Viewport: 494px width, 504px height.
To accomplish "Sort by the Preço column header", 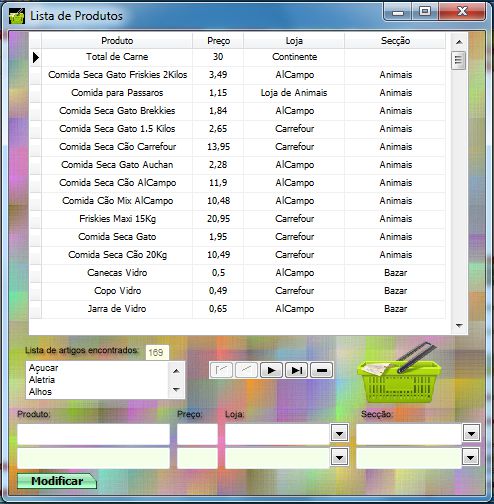I will (x=218, y=41).
